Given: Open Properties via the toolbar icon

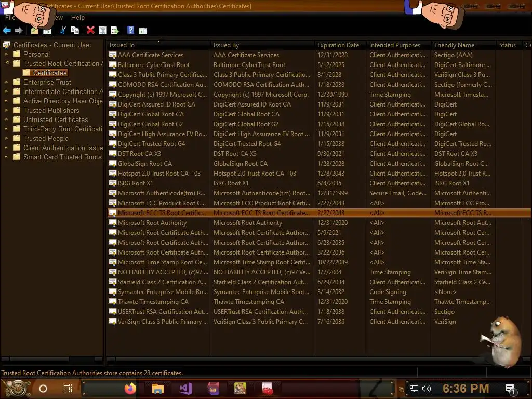Looking at the screenshot, I should click(x=102, y=30).
